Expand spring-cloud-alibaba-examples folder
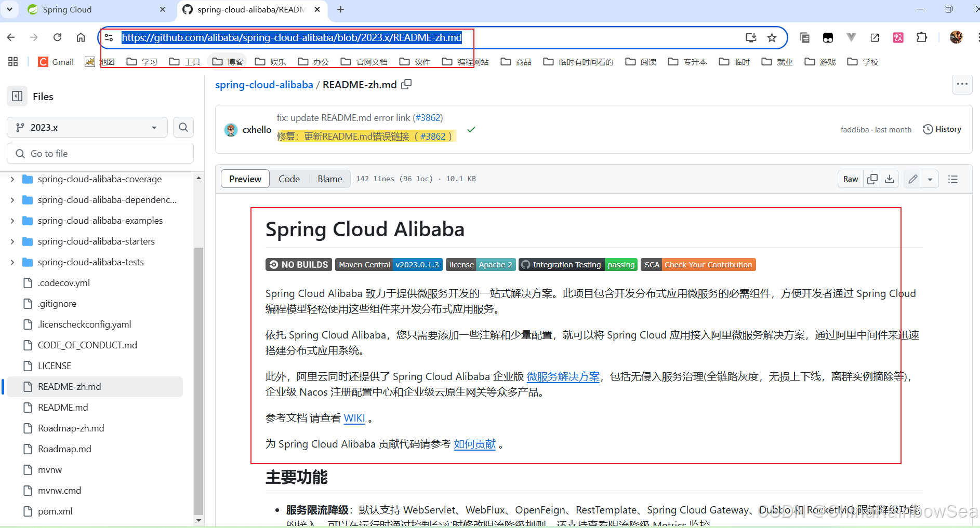 click(x=12, y=221)
